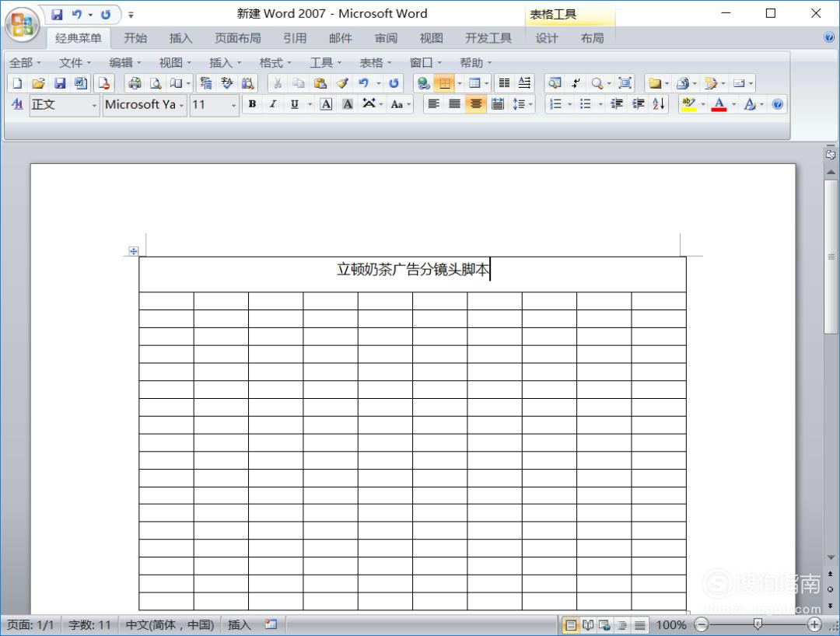Toggle character shading
The height and width of the screenshot is (636, 840).
click(348, 104)
